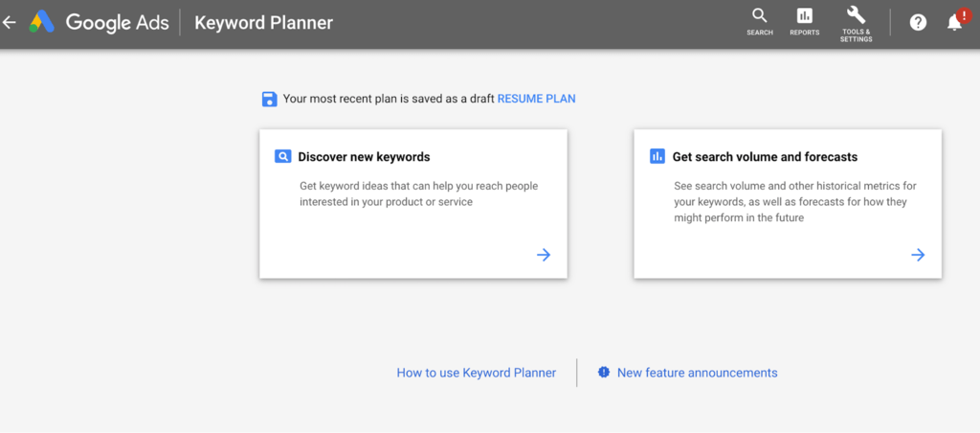Viewport: 980px width, 433px height.
Task: Click the search volume bar chart icon
Action: 657,156
